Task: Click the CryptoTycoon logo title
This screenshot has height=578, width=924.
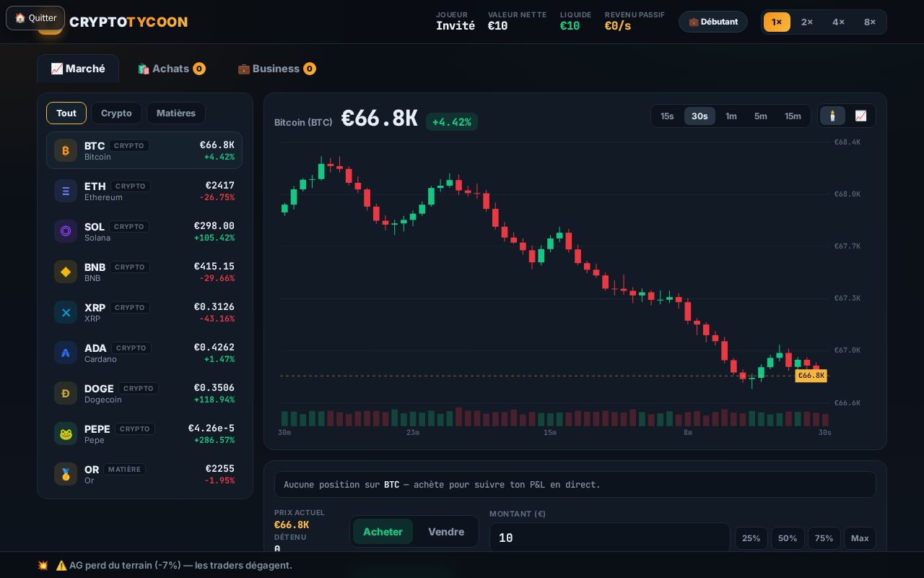Action: [x=128, y=22]
